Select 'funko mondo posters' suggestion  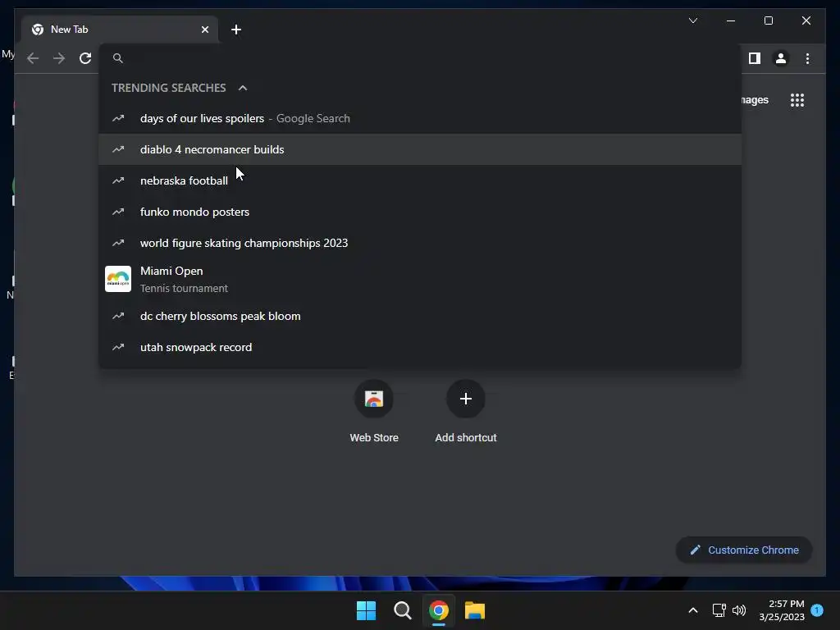[420, 212]
